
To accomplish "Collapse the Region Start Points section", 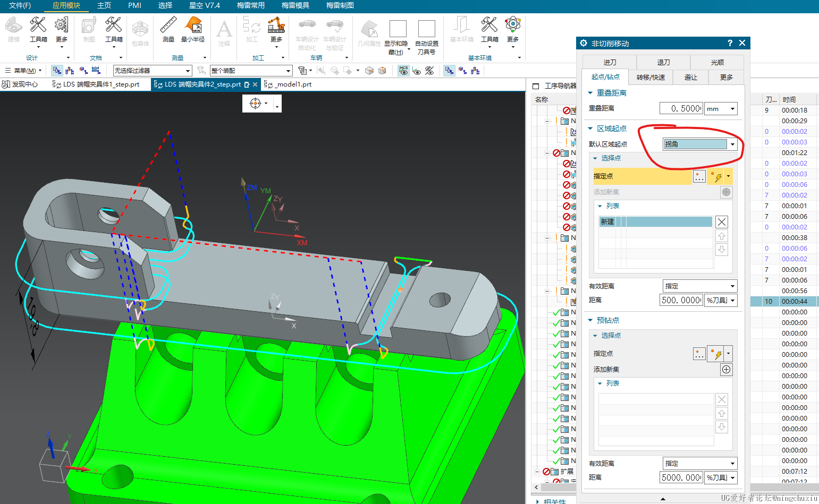I will click(x=590, y=129).
